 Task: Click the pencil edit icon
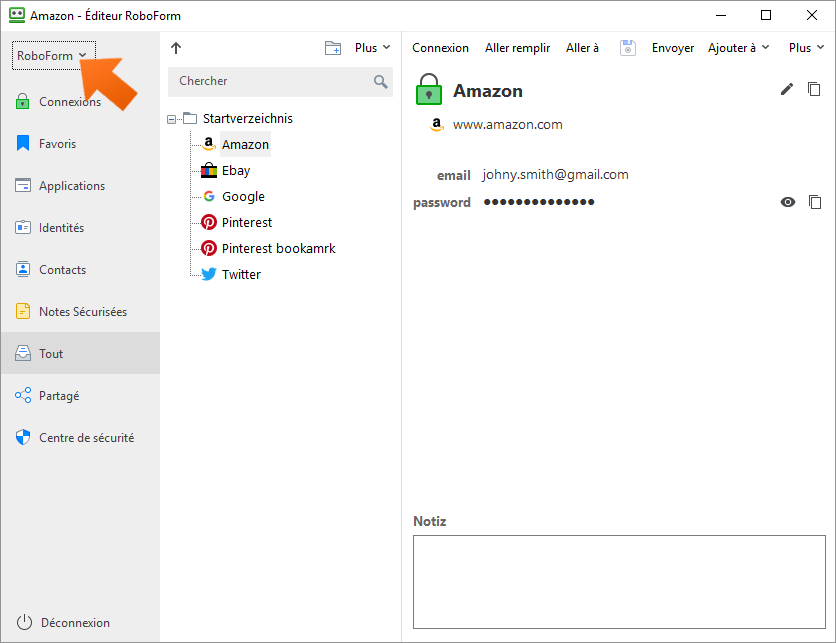(787, 89)
